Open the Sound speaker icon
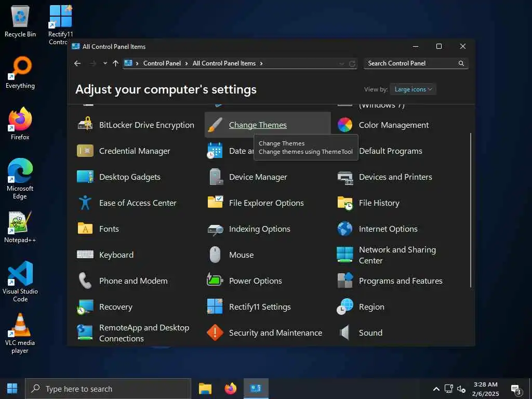 coord(345,333)
